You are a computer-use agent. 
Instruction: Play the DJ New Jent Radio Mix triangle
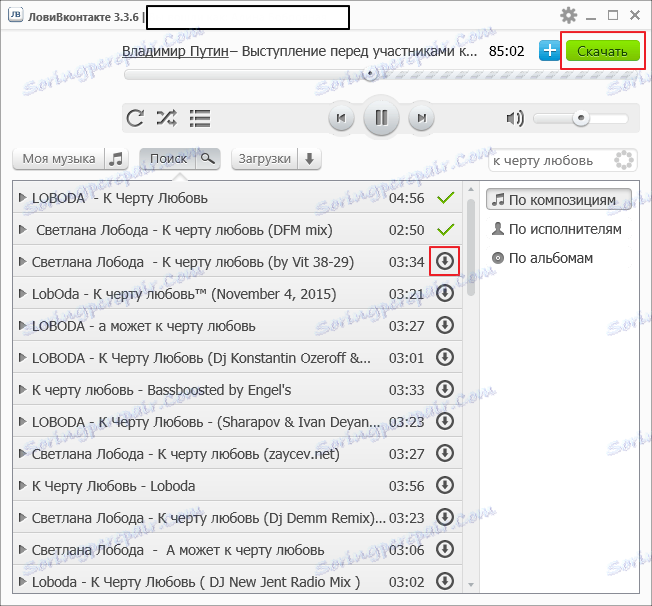tap(22, 581)
